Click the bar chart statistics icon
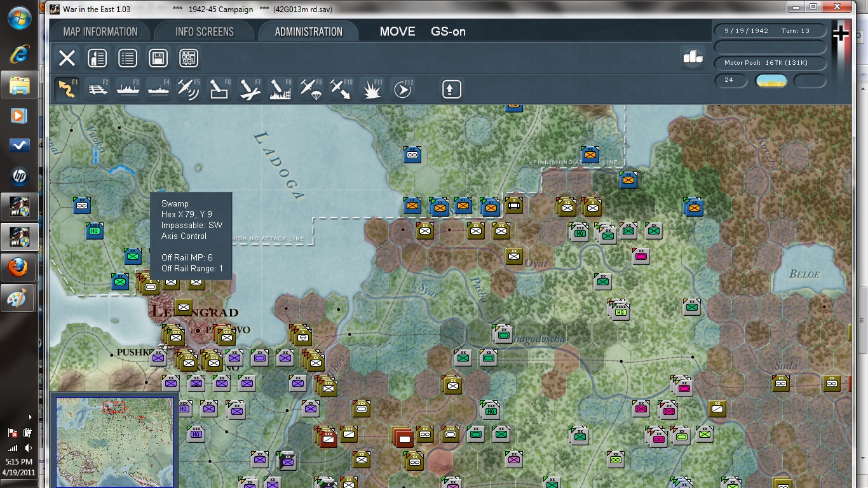 [x=693, y=57]
